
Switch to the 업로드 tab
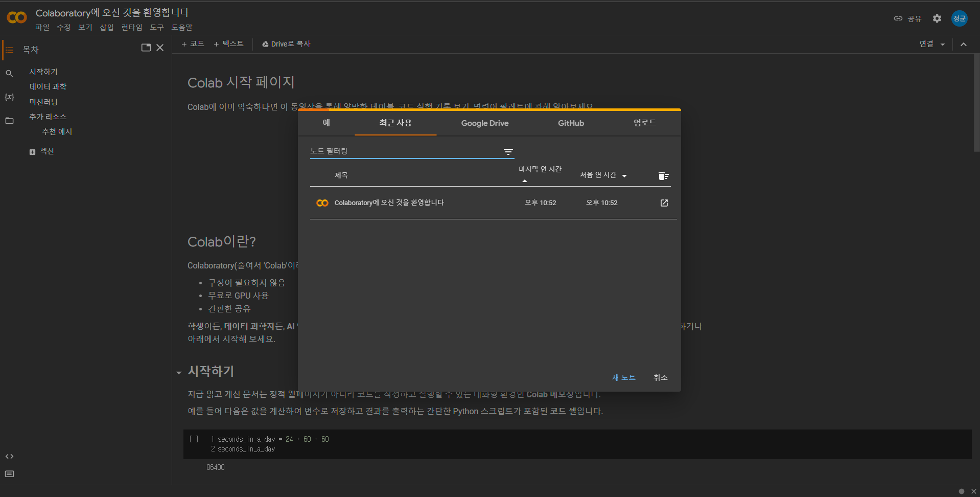(x=644, y=123)
